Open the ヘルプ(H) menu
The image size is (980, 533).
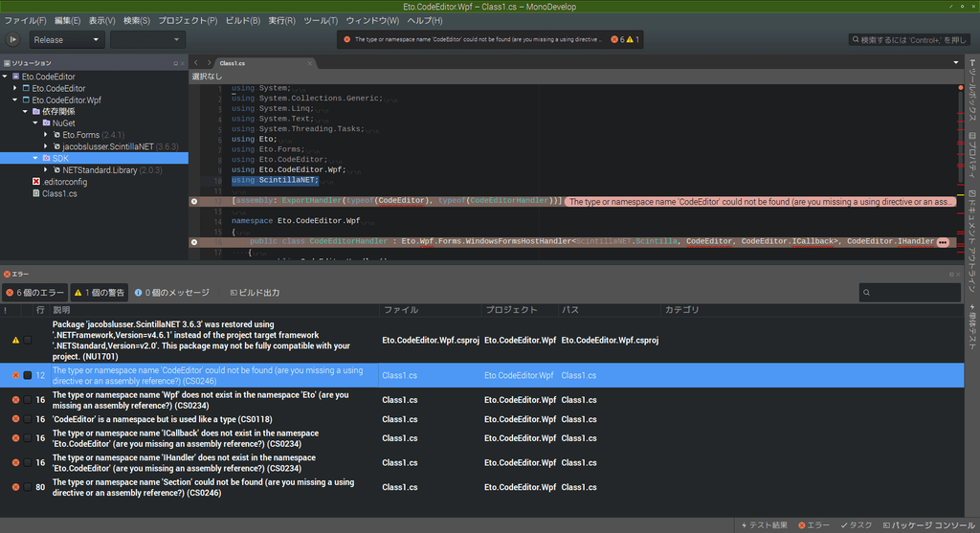[425, 21]
